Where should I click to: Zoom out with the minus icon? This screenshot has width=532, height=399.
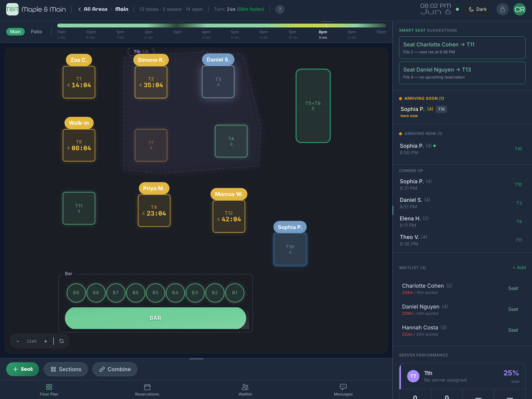coord(18,341)
